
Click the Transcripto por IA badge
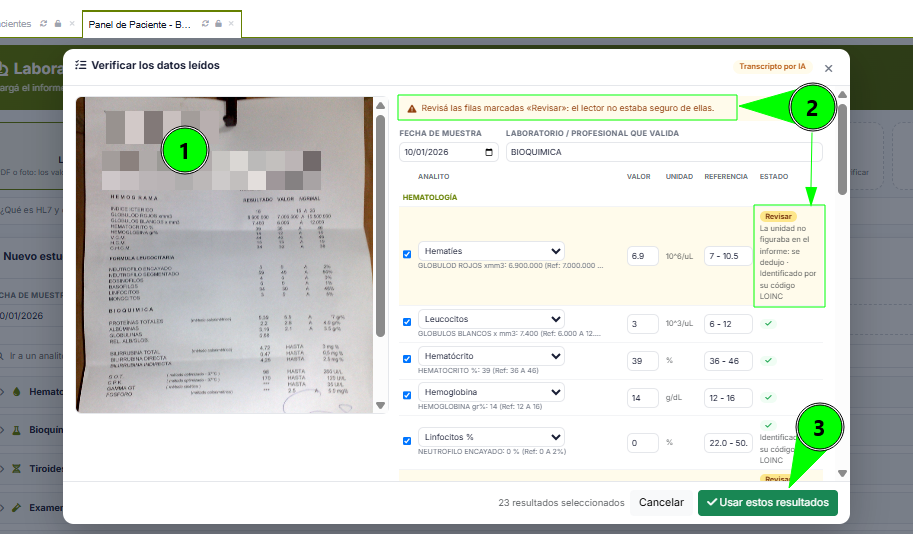pos(772,66)
